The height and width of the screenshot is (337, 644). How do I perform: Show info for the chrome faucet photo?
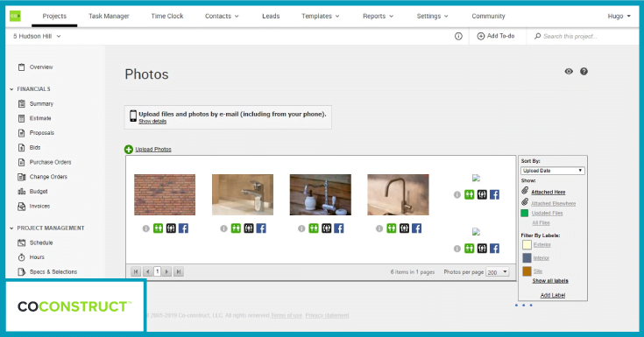click(223, 228)
